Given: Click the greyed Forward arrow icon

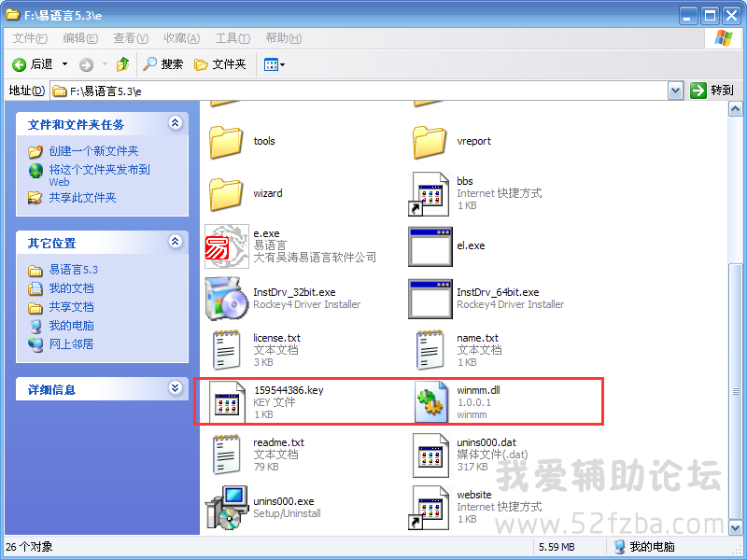Looking at the screenshot, I should click(x=86, y=64).
